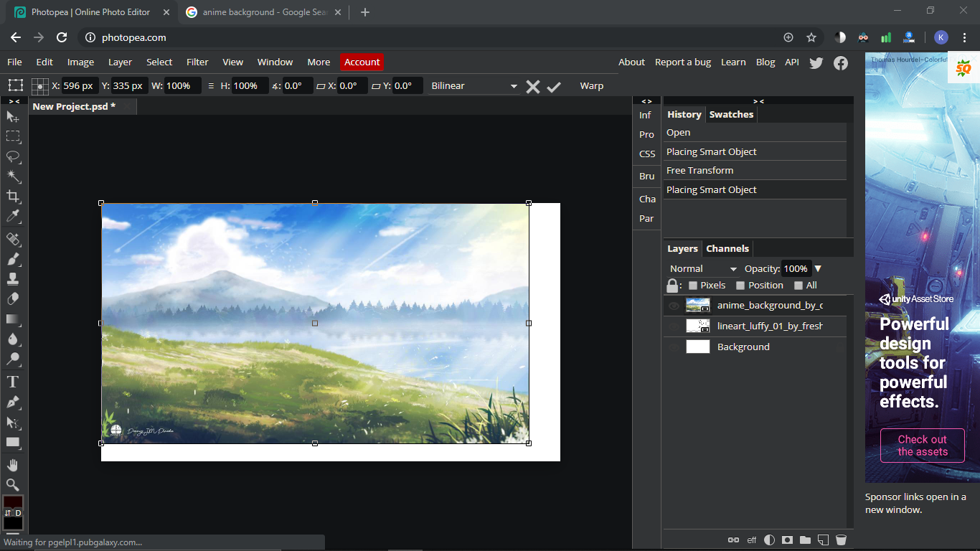Open the Filter menu
The image size is (980, 551).
pos(197,62)
